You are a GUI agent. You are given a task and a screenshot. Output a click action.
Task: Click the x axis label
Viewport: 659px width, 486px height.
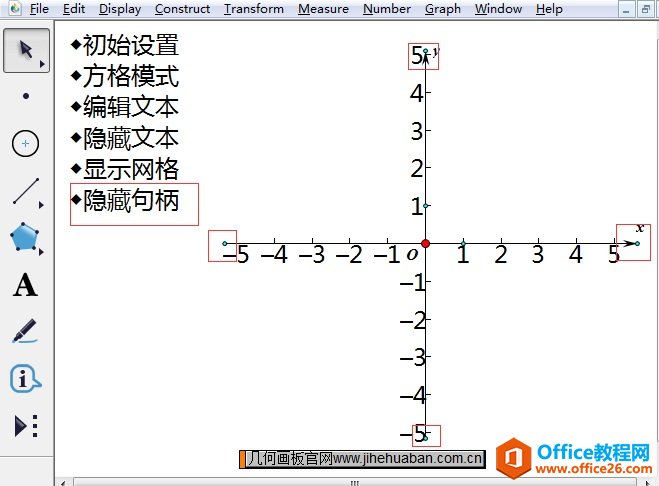[x=640, y=228]
